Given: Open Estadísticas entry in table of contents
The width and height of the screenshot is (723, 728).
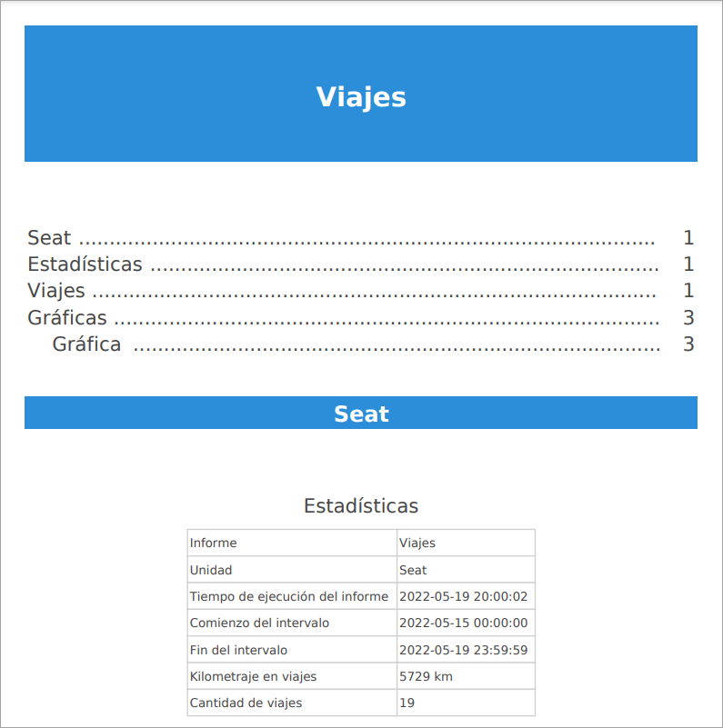Looking at the screenshot, I should pos(85,264).
